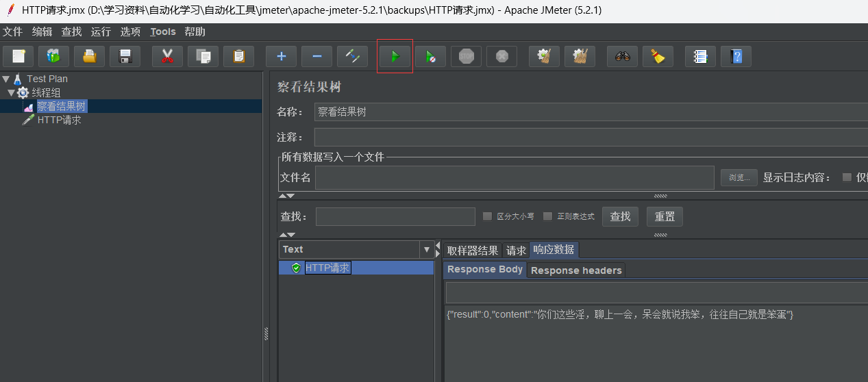The height and width of the screenshot is (382, 868).
Task: Click the 名称 name input field
Action: 591,112
